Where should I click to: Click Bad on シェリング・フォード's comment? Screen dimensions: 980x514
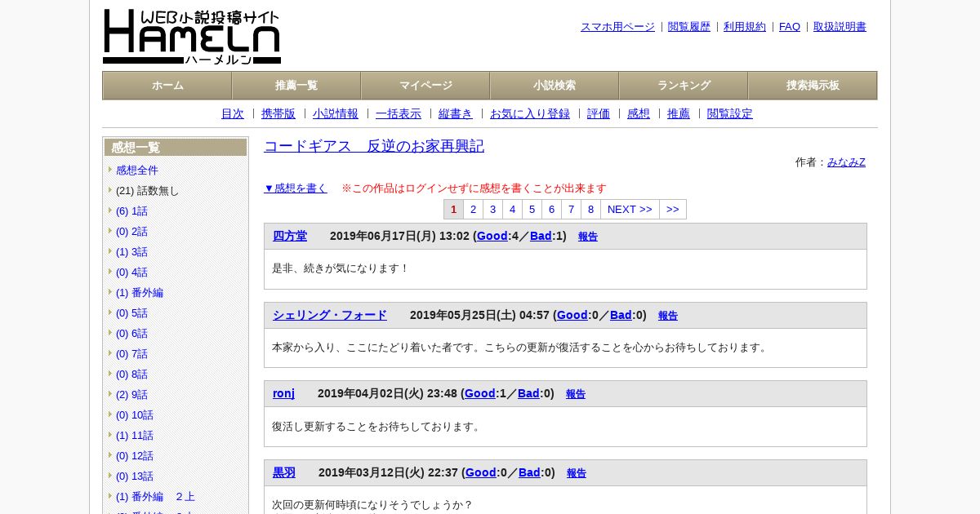[x=621, y=315]
